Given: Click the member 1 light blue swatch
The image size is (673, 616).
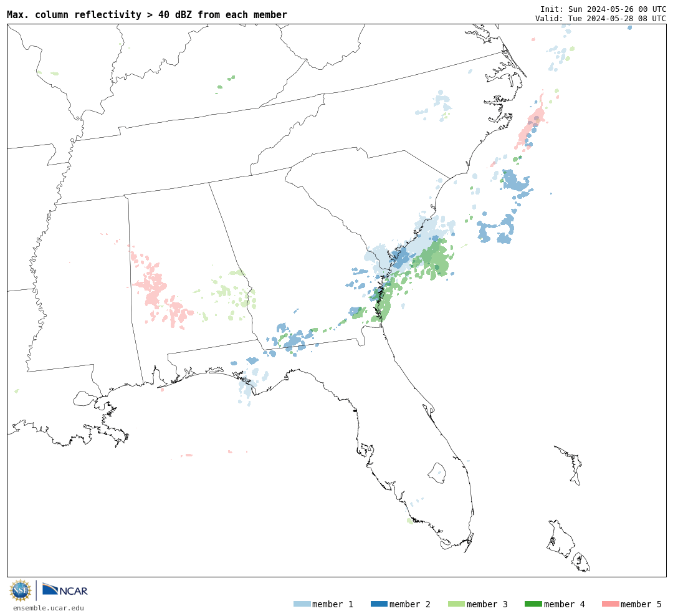Looking at the screenshot, I should (x=302, y=604).
